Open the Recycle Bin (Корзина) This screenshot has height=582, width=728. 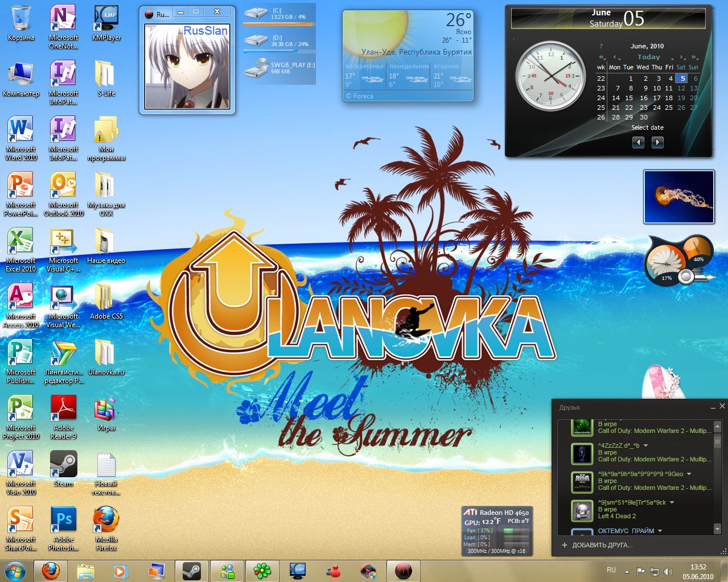coord(20,19)
